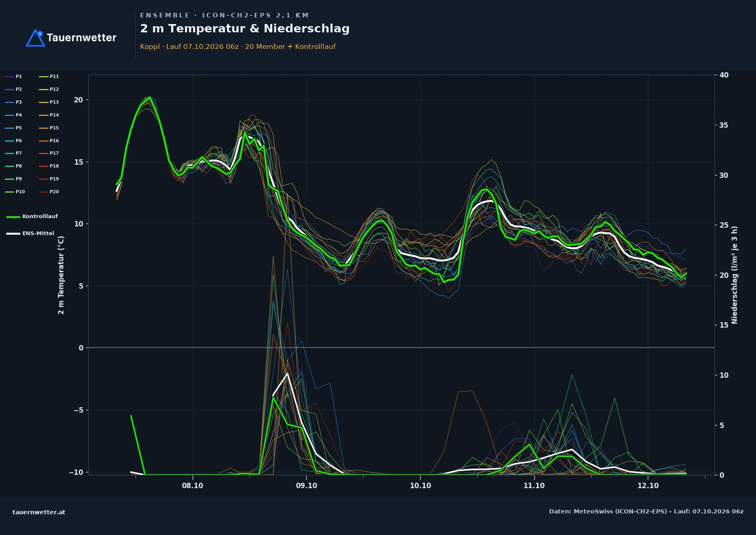The image size is (756, 535).
Task: Click the ENSEMBLE ICON-CH2-EPS header text
Action: (225, 15)
